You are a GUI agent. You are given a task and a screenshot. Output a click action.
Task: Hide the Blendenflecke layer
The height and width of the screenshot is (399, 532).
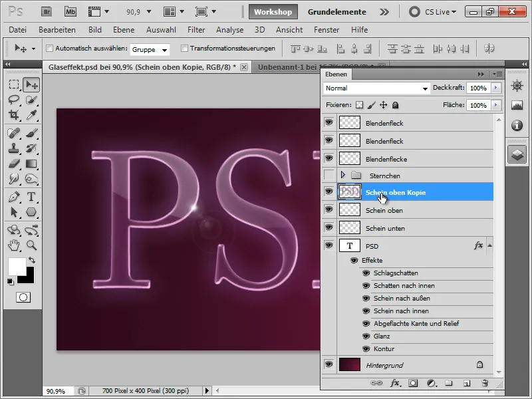[x=329, y=158]
